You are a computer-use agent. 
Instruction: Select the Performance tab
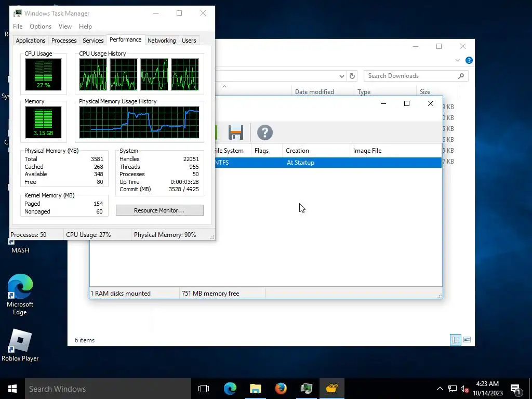click(126, 39)
